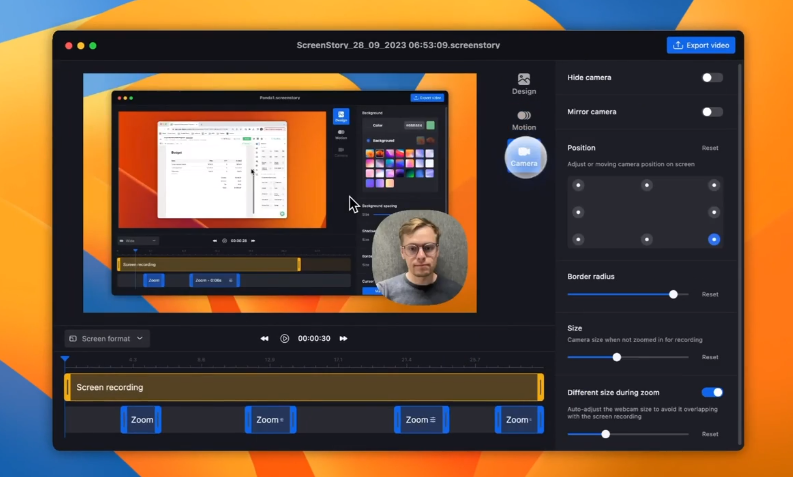Viewport: 793px width, 477px height.
Task: Click the Export video button
Action: click(x=700, y=45)
